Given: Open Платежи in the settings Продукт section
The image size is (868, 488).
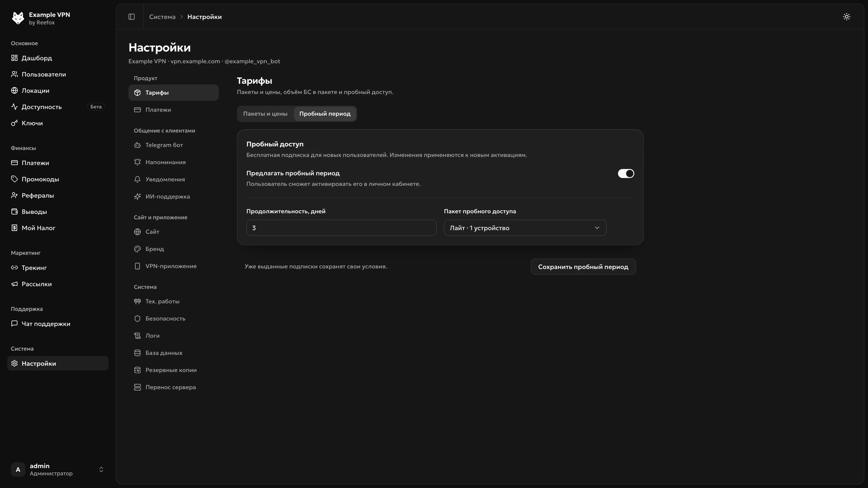Looking at the screenshot, I should pos(174,110).
